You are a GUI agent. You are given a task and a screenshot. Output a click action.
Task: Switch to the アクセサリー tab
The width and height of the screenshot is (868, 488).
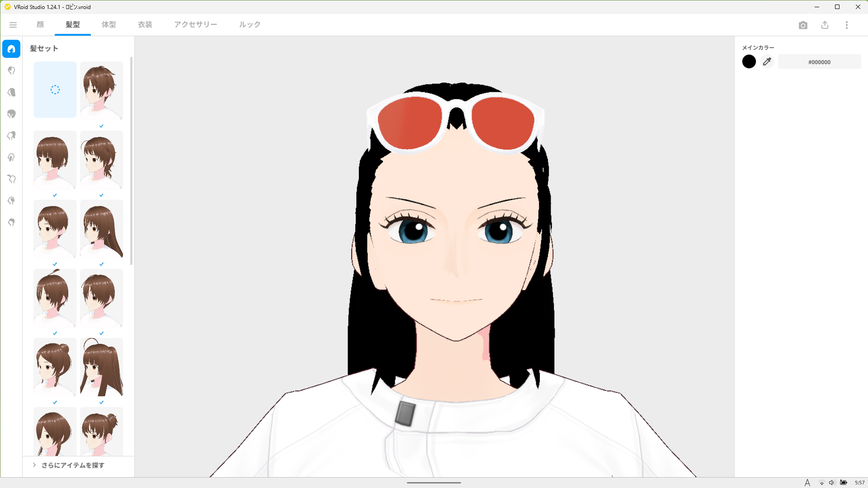196,24
